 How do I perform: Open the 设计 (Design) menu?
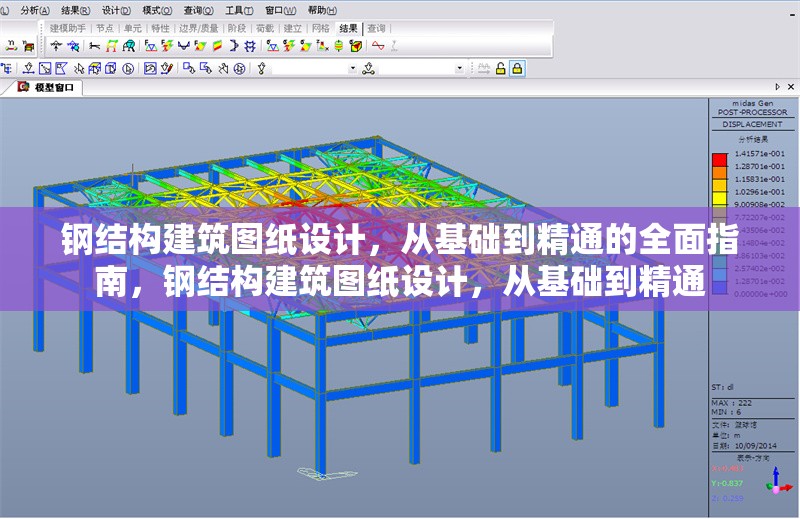click(116, 9)
